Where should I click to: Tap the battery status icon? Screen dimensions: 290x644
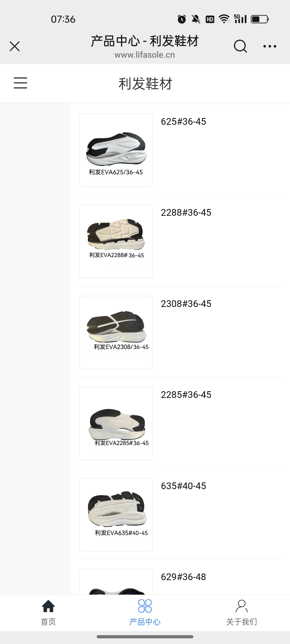point(260,19)
